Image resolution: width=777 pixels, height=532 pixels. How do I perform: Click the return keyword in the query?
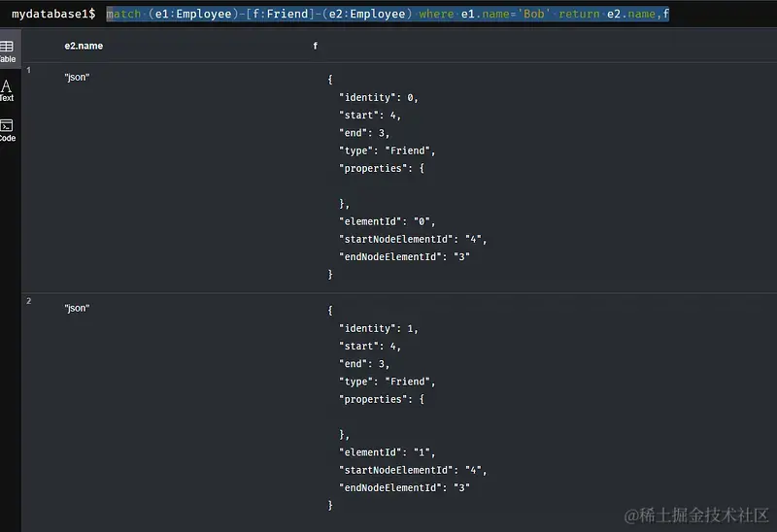579,14
